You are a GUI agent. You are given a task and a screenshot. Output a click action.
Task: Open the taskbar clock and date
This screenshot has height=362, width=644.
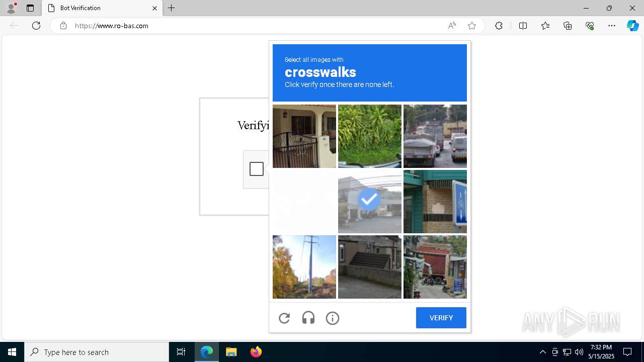click(601, 352)
